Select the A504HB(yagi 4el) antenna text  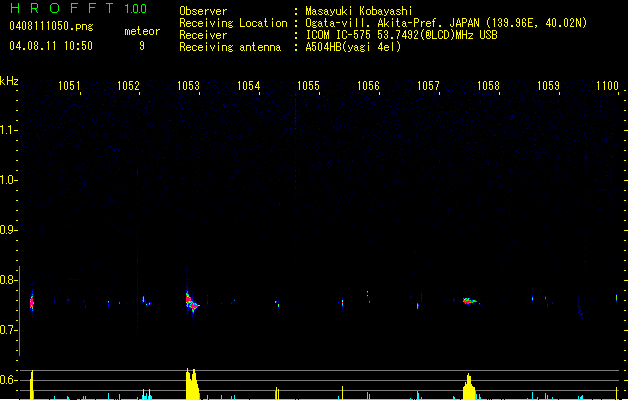(353, 47)
